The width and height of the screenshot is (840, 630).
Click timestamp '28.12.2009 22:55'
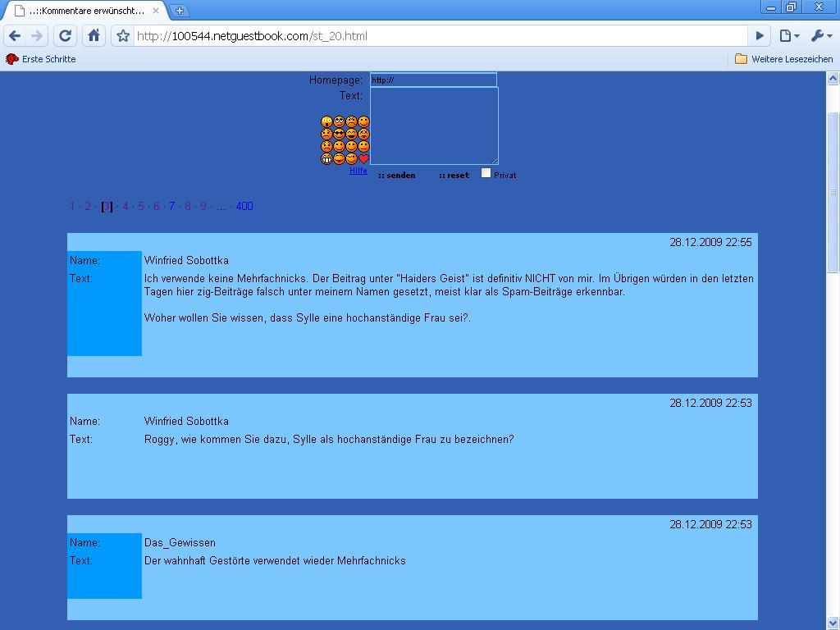[710, 242]
